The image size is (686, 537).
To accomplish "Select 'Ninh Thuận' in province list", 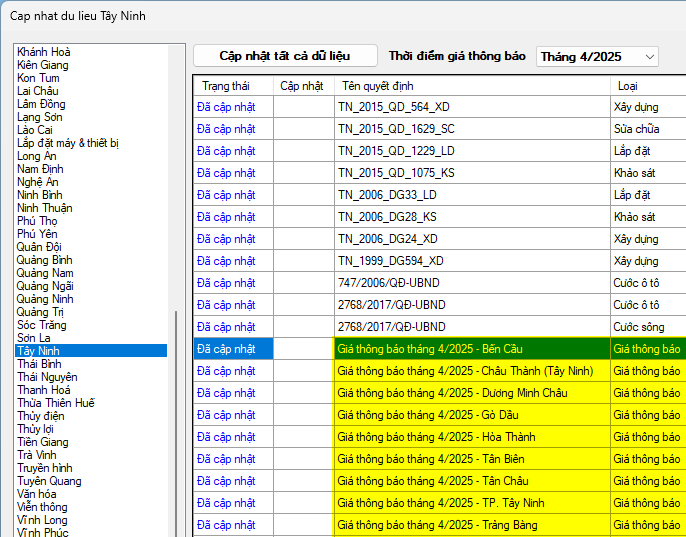I will [x=91, y=208].
